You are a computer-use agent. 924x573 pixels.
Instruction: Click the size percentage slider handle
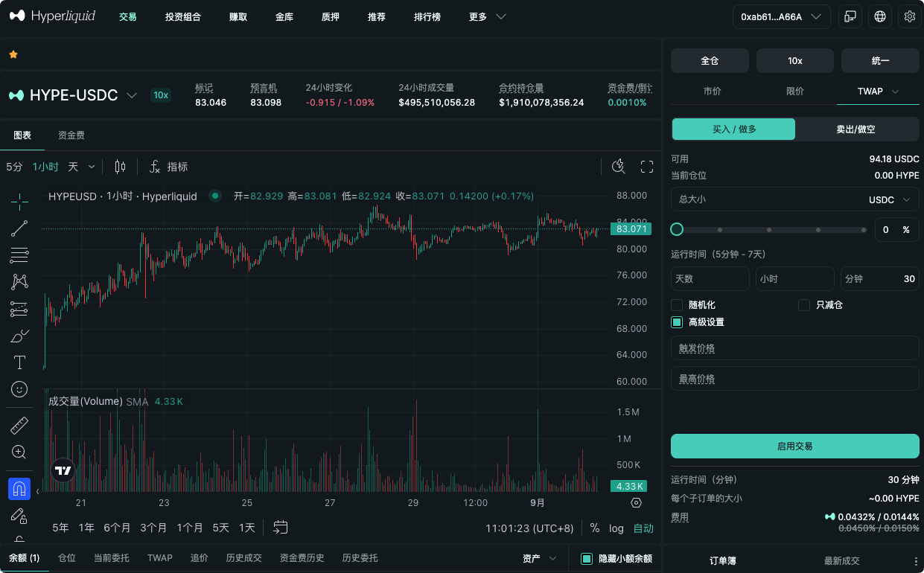(677, 229)
